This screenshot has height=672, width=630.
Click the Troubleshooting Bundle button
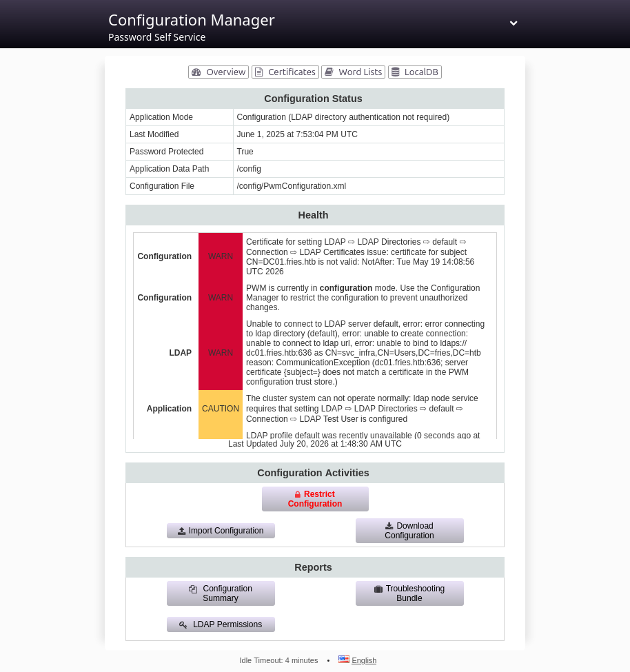tap(409, 593)
